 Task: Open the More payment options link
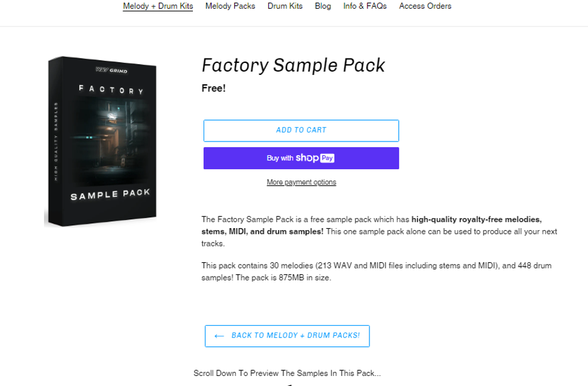pos(302,182)
